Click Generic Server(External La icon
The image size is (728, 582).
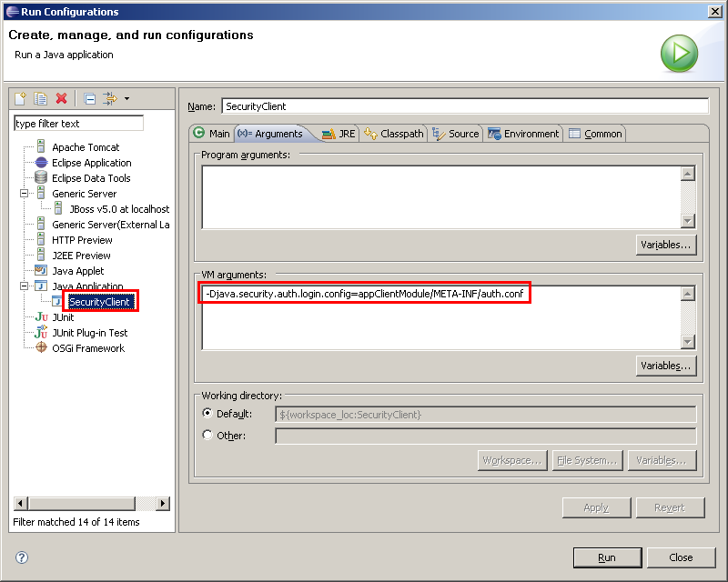[x=41, y=225]
